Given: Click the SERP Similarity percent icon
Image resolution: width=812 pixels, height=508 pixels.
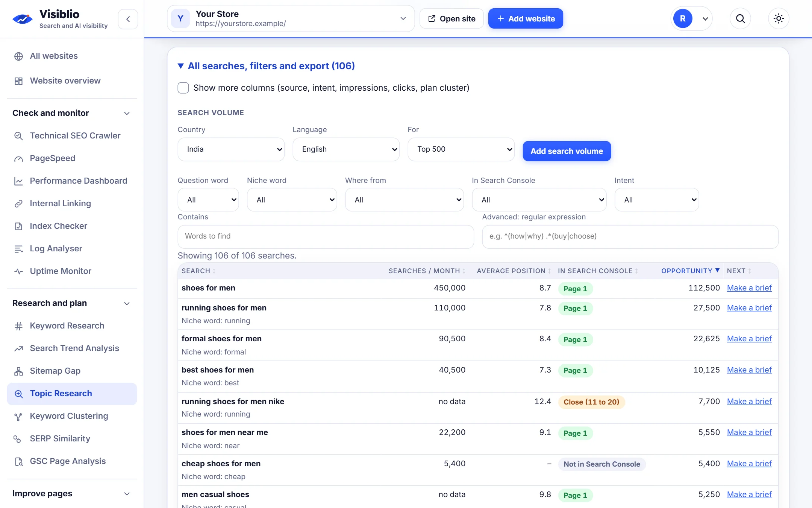Looking at the screenshot, I should [x=17, y=439].
